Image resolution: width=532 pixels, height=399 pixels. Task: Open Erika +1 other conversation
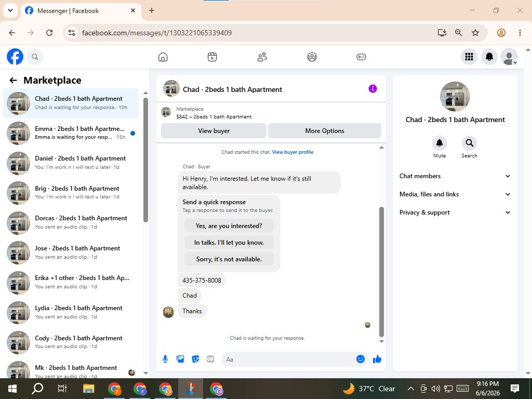[x=71, y=282]
